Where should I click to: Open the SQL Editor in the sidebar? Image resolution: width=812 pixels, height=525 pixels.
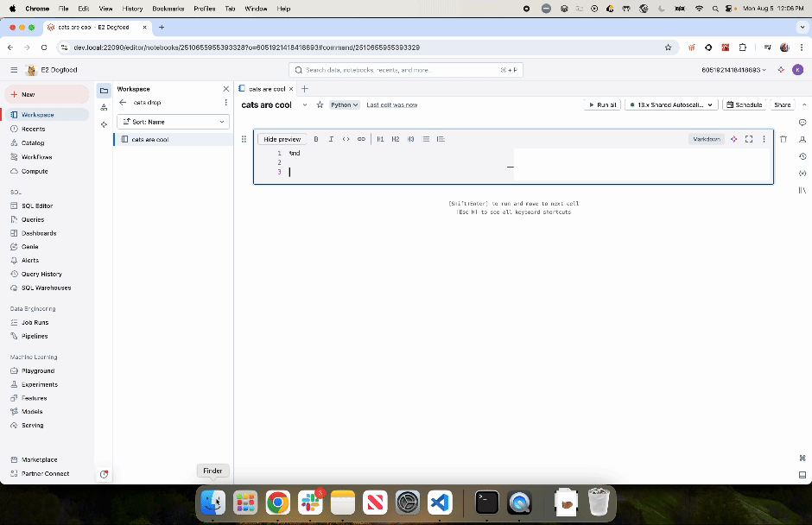tap(37, 206)
